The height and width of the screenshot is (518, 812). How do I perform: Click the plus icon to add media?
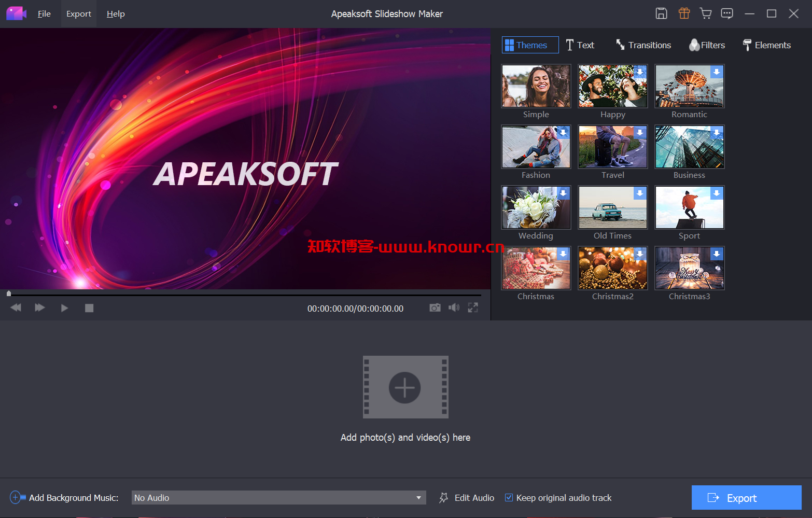[405, 387]
